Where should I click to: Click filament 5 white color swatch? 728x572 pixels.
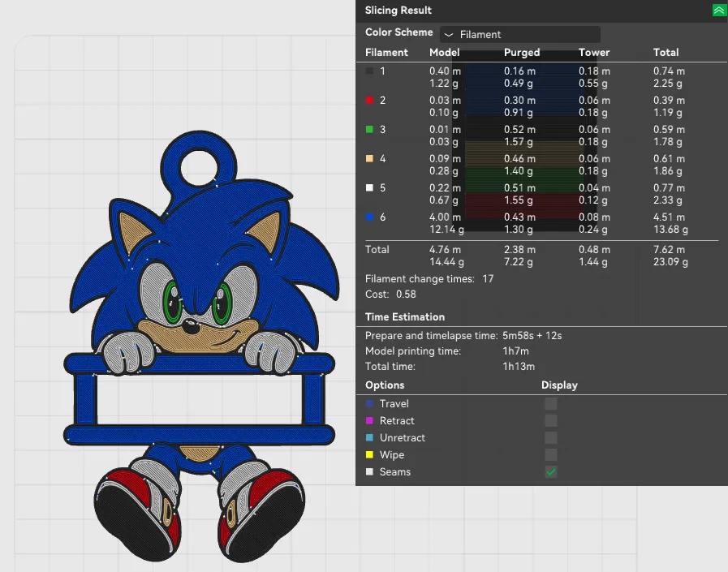click(369, 187)
